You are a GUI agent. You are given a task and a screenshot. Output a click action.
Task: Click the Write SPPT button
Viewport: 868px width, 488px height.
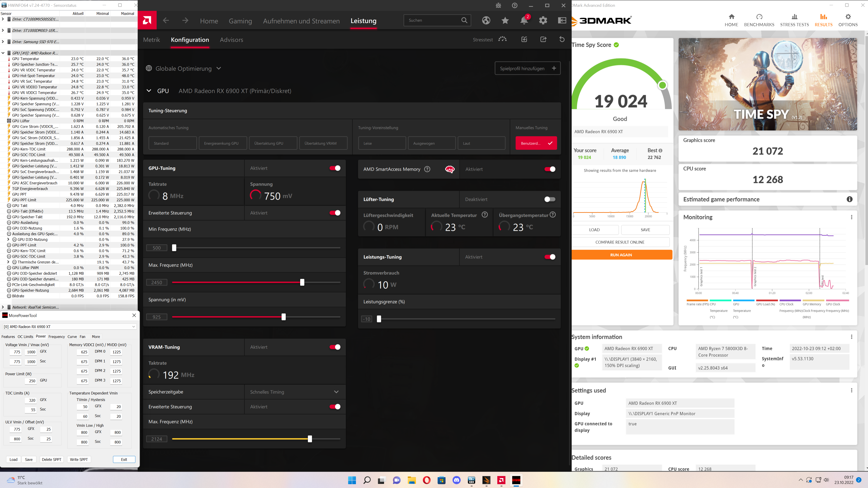(x=78, y=459)
